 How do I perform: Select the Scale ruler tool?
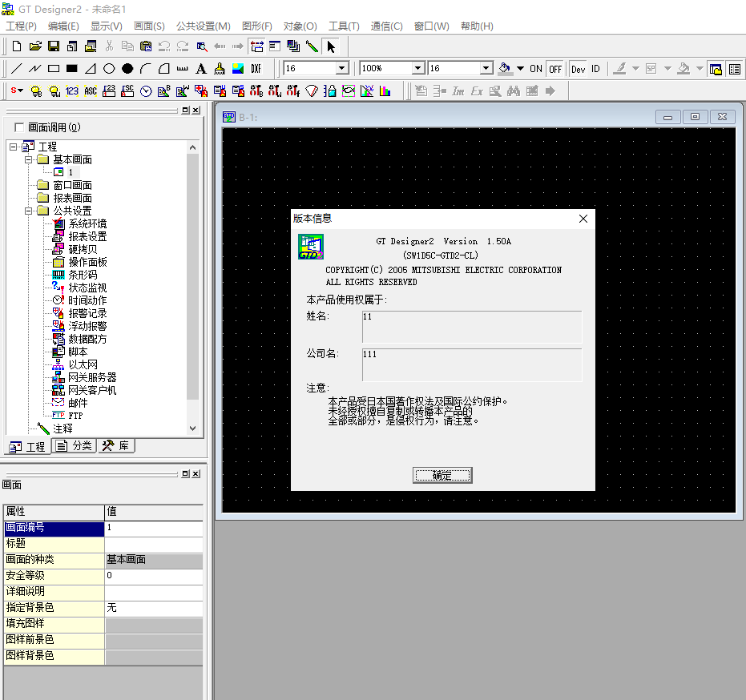pyautogui.click(x=182, y=69)
